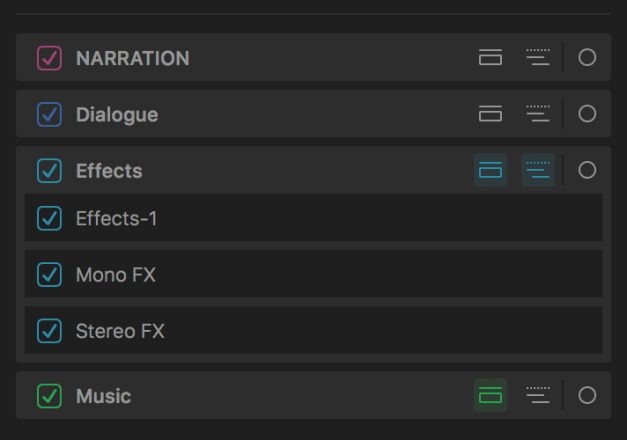Uncheck the Music role checkbox
The width and height of the screenshot is (627, 440).
49,396
